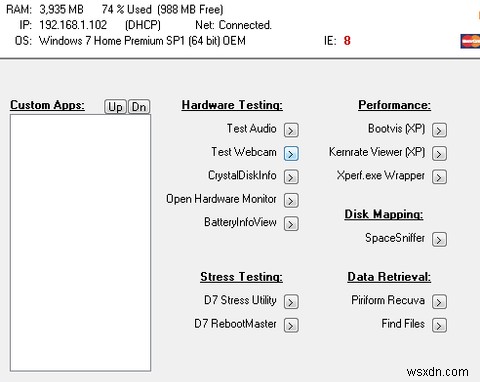Click the Data Retrieval heading
This screenshot has width=480, height=382.
[x=389, y=277]
